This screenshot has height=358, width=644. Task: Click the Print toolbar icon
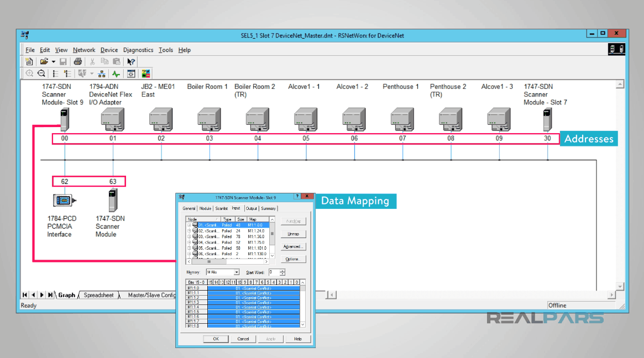(77, 61)
